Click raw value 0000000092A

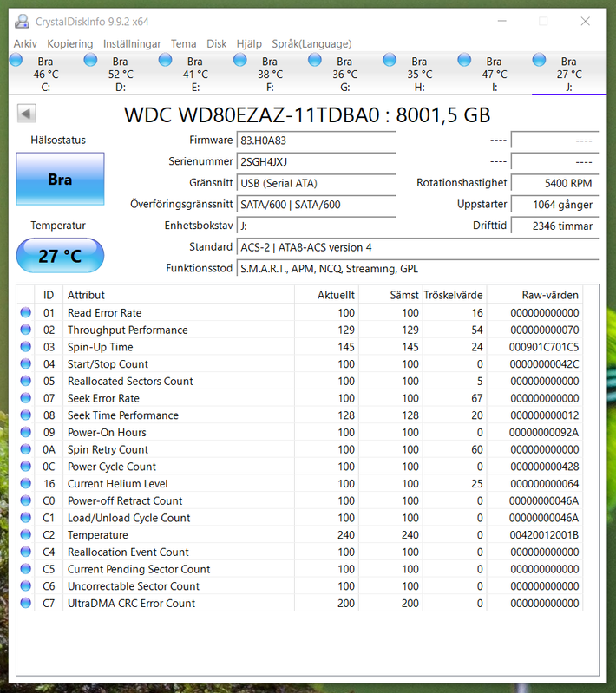click(543, 432)
